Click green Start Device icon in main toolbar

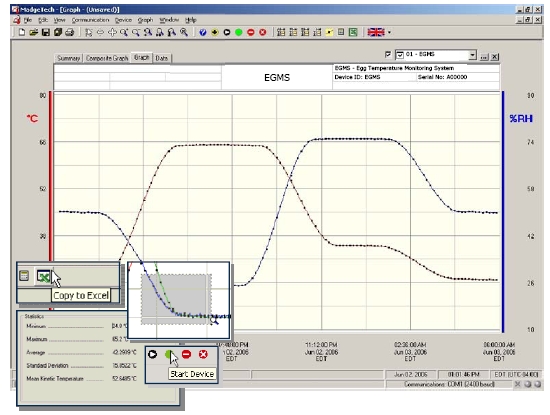pos(239,32)
